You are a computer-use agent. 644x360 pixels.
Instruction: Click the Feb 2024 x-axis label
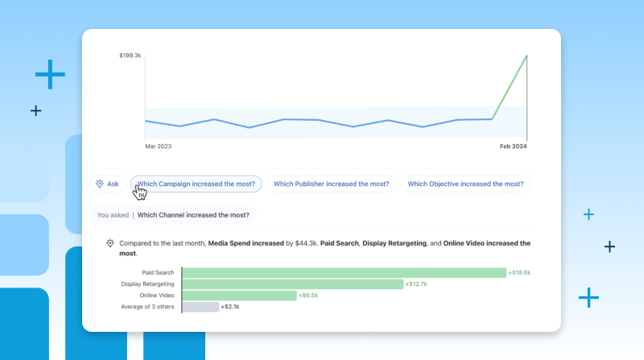[x=514, y=147]
